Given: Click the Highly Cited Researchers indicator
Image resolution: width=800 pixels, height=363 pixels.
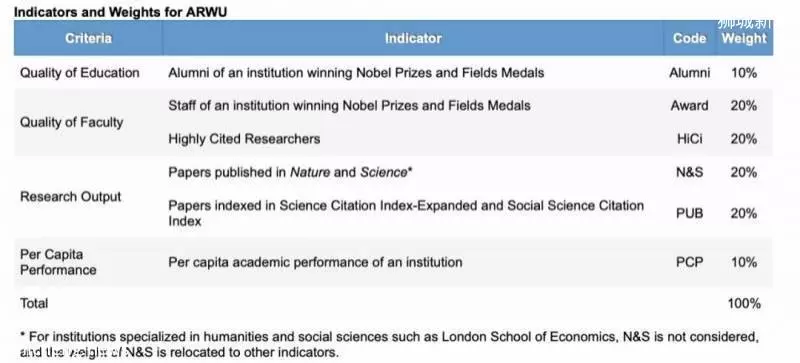Looking at the screenshot, I should pos(244,139).
